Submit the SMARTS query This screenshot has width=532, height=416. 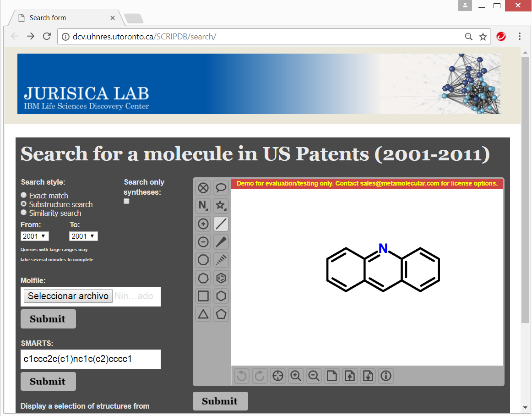(x=48, y=381)
